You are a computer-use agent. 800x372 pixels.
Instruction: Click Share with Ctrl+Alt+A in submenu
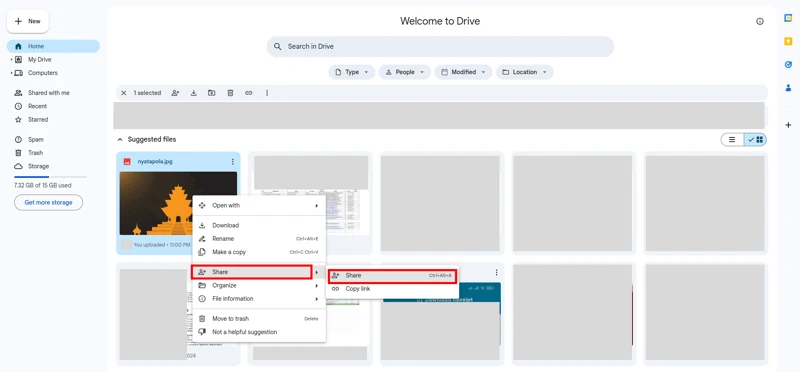392,276
